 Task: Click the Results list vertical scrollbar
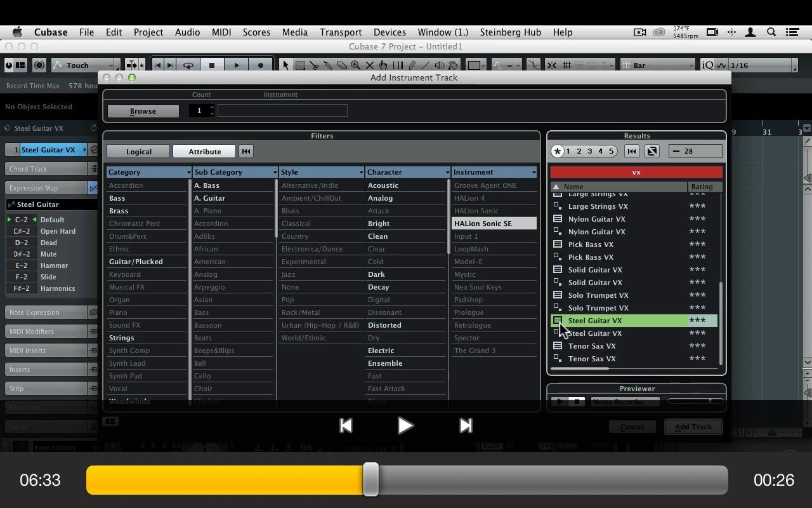coord(721,323)
